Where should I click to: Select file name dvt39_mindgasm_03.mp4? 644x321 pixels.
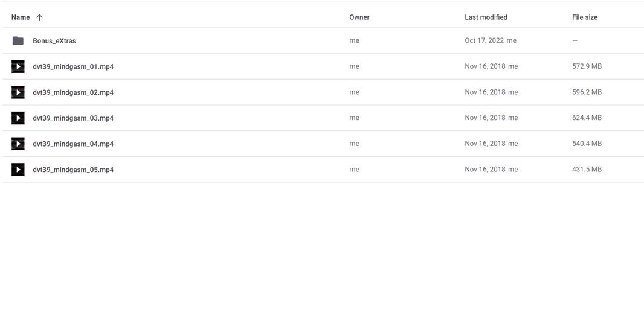click(x=73, y=118)
